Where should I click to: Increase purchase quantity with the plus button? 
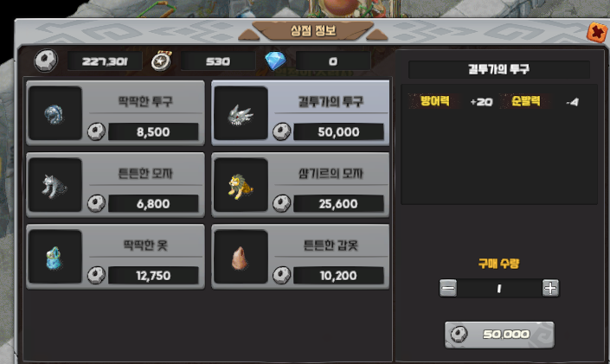550,288
